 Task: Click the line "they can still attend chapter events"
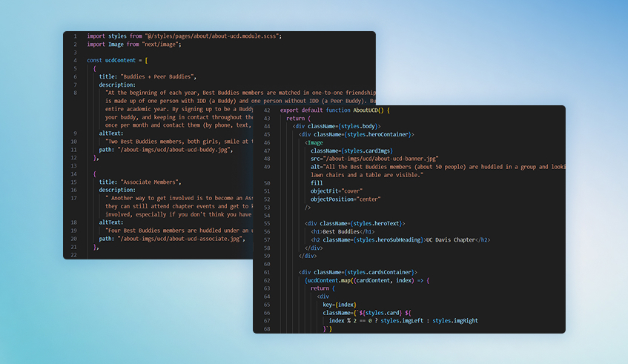tap(179, 206)
